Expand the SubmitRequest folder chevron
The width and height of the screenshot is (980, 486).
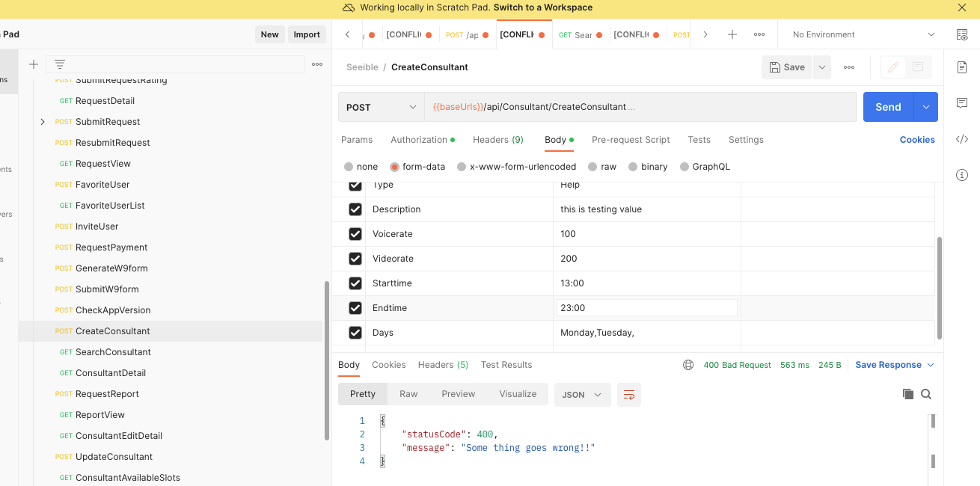pyautogui.click(x=43, y=122)
